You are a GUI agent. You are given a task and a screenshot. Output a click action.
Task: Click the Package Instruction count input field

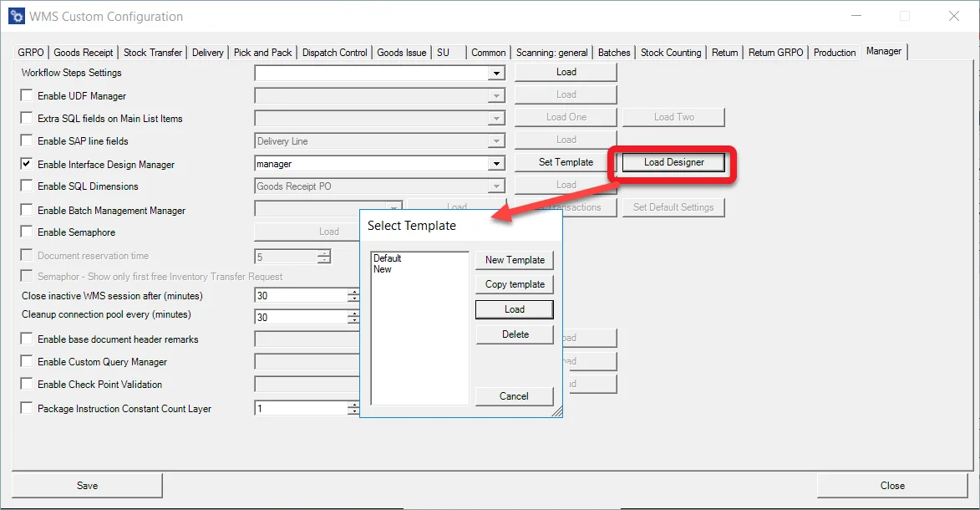click(x=301, y=408)
